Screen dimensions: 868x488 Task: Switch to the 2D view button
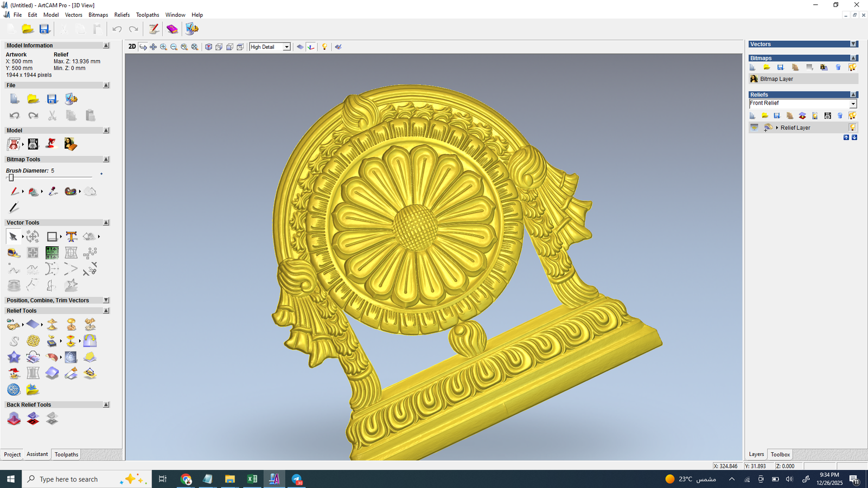(x=132, y=47)
